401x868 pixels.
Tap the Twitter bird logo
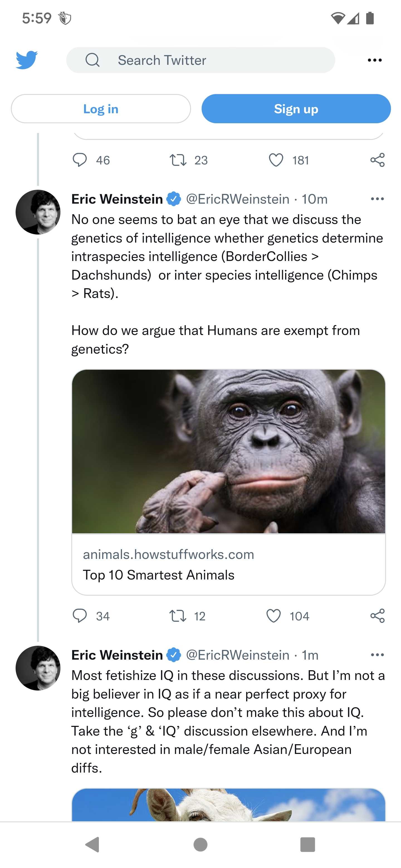[27, 60]
